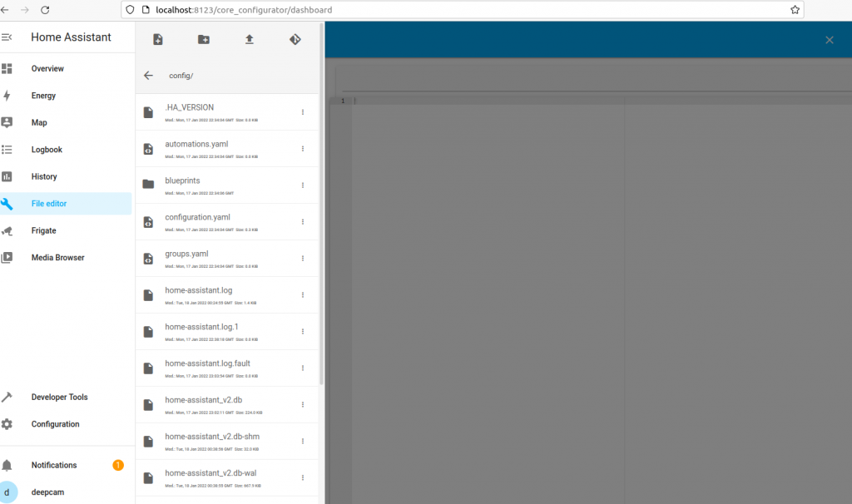Go back in browser history

click(5, 10)
